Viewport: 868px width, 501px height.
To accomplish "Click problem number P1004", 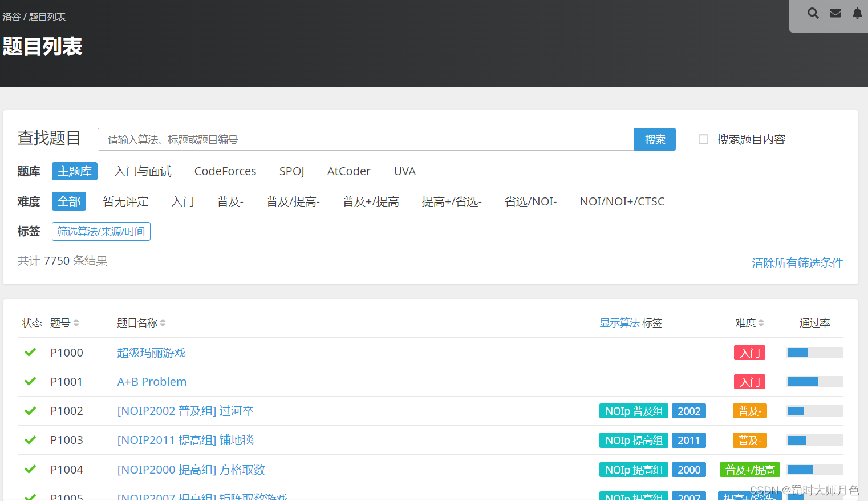I will pos(67,470).
